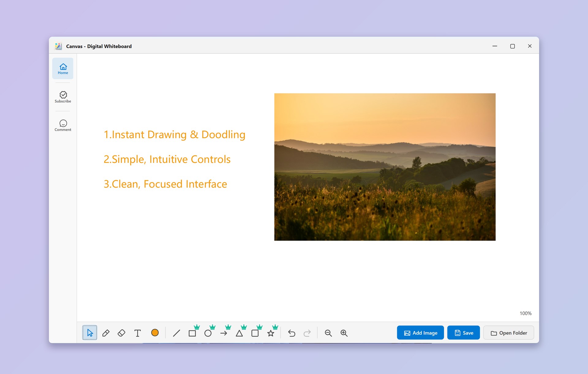Select the star shape tool
This screenshot has width=588, height=374.
pos(271,333)
